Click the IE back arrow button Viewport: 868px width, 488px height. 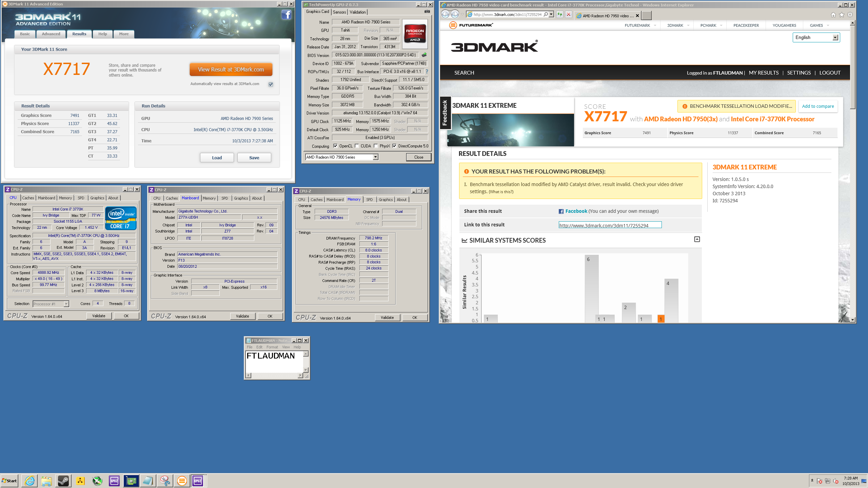coord(446,14)
